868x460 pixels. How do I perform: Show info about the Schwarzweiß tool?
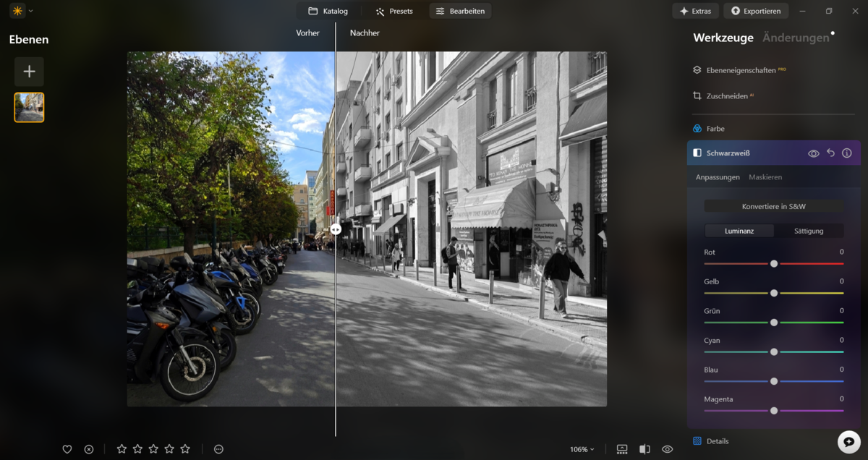pyautogui.click(x=846, y=153)
